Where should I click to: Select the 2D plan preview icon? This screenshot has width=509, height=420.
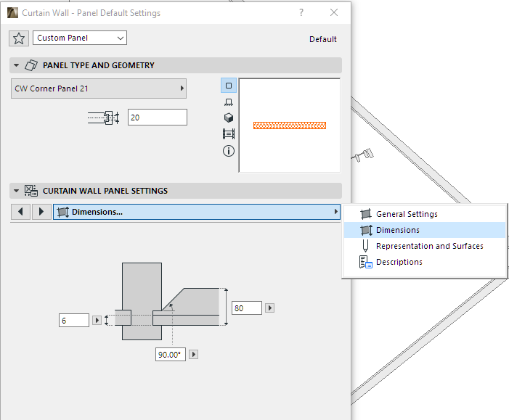click(x=229, y=86)
